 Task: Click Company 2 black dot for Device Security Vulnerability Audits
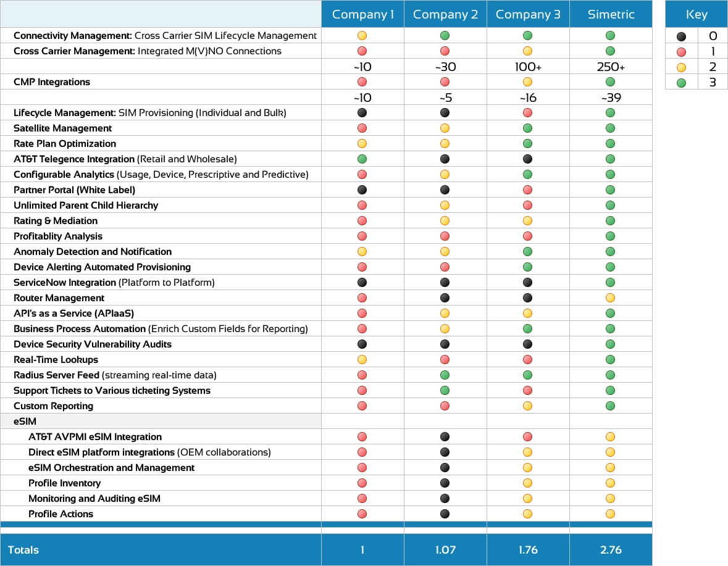click(x=445, y=344)
